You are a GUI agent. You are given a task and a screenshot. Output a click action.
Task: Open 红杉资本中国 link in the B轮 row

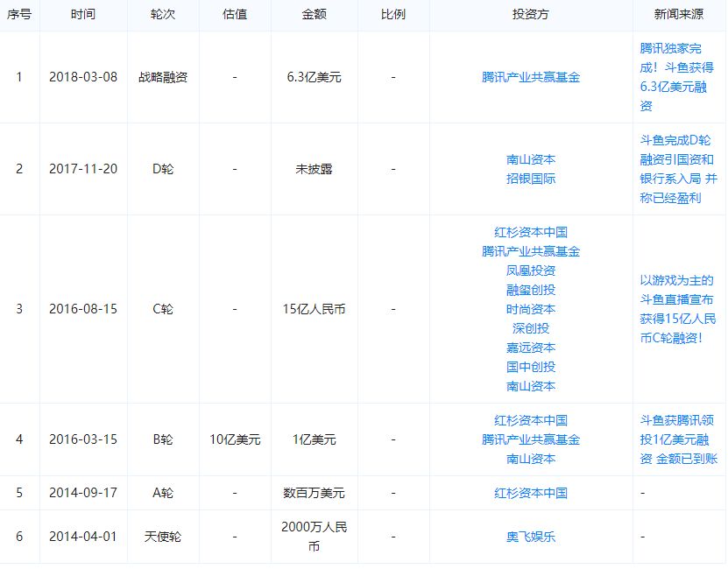(531, 420)
